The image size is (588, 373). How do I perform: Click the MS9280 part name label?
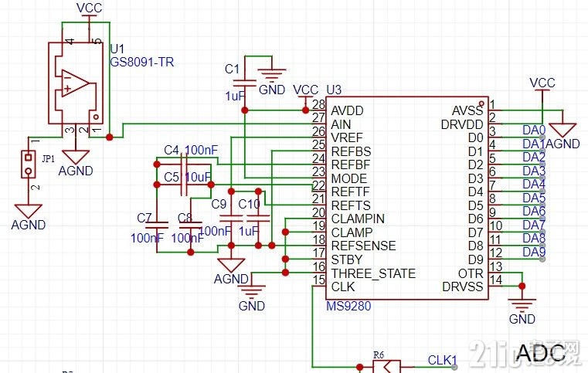click(x=348, y=306)
